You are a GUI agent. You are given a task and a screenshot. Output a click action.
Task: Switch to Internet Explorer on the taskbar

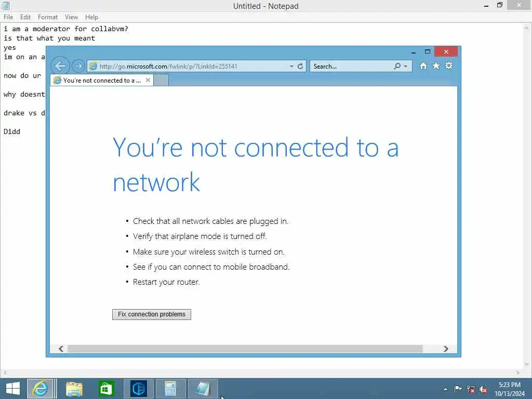(x=40, y=389)
